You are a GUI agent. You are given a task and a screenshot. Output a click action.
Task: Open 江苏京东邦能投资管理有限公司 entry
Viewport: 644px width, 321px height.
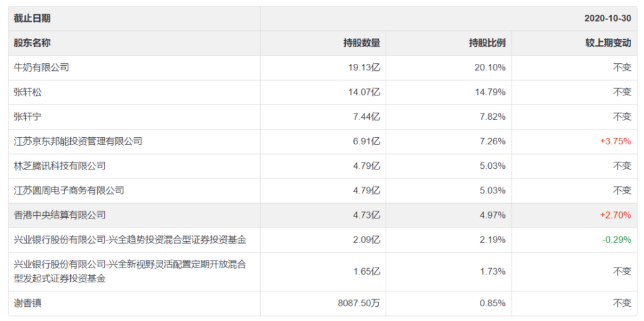point(78,141)
